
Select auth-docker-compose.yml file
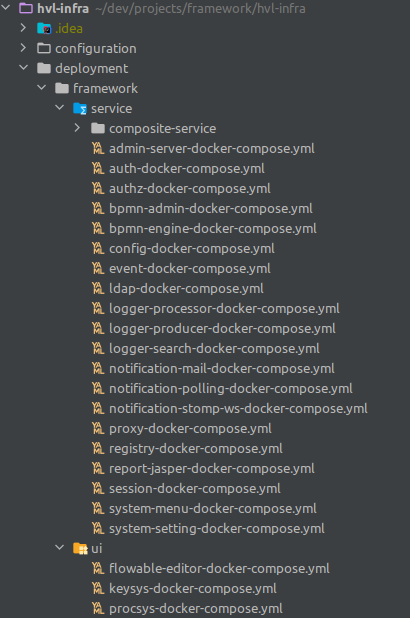tap(186, 169)
